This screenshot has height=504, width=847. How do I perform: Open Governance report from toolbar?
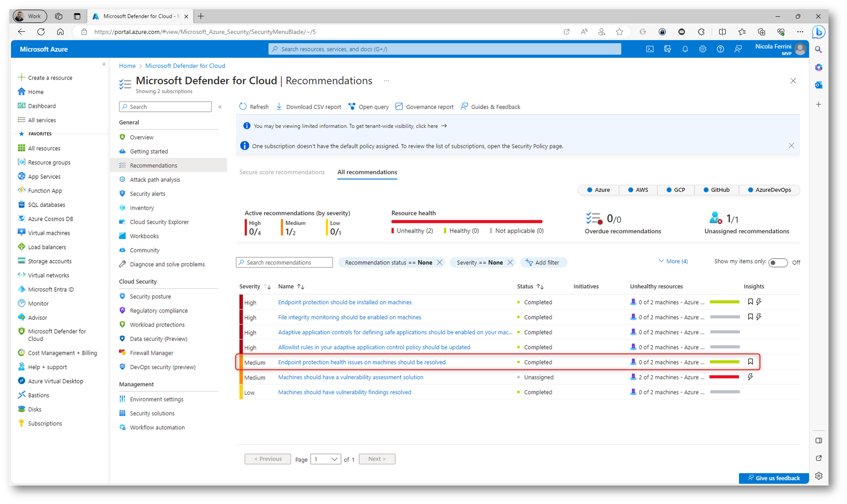[424, 107]
